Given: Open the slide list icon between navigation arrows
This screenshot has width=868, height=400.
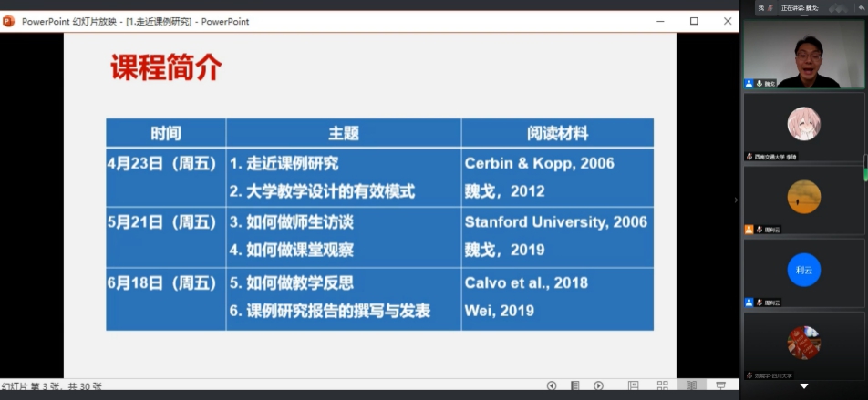Looking at the screenshot, I should tap(574, 386).
